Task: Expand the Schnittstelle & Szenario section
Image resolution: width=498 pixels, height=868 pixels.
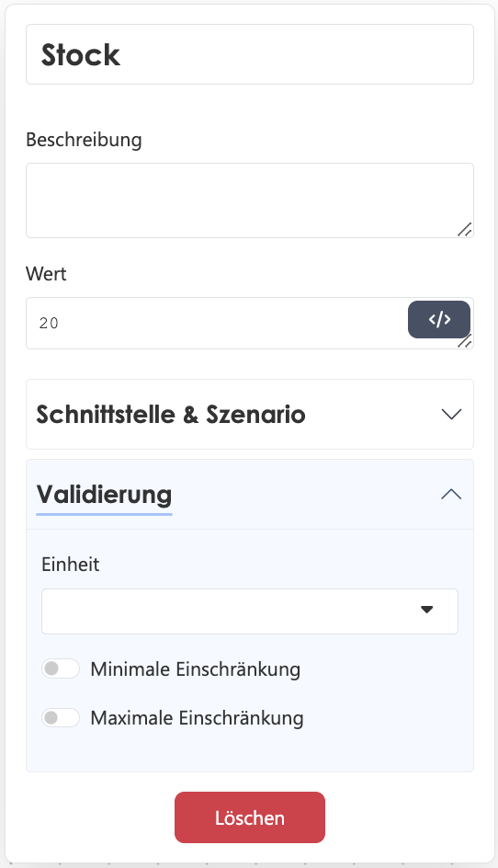Action: click(x=250, y=414)
